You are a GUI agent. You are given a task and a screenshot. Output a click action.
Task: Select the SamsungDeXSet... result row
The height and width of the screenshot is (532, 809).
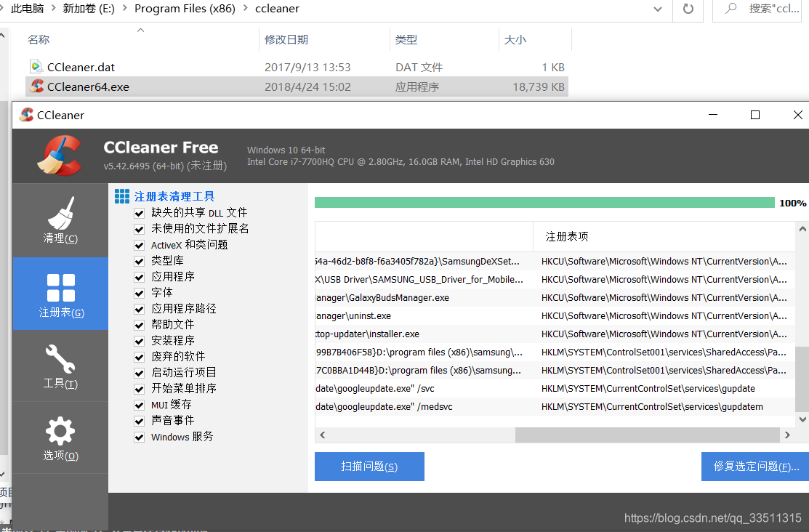tap(555, 261)
